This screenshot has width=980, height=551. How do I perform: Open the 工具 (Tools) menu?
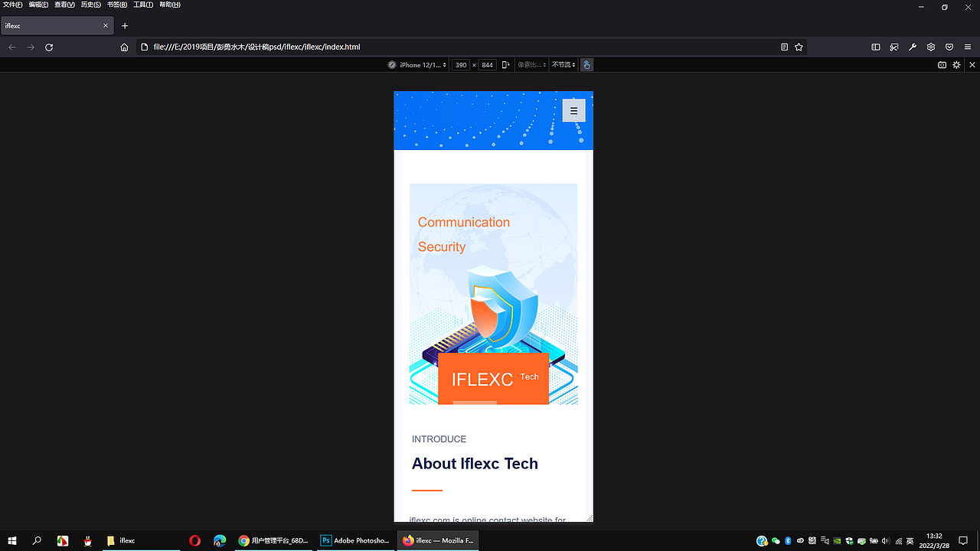pyautogui.click(x=143, y=5)
